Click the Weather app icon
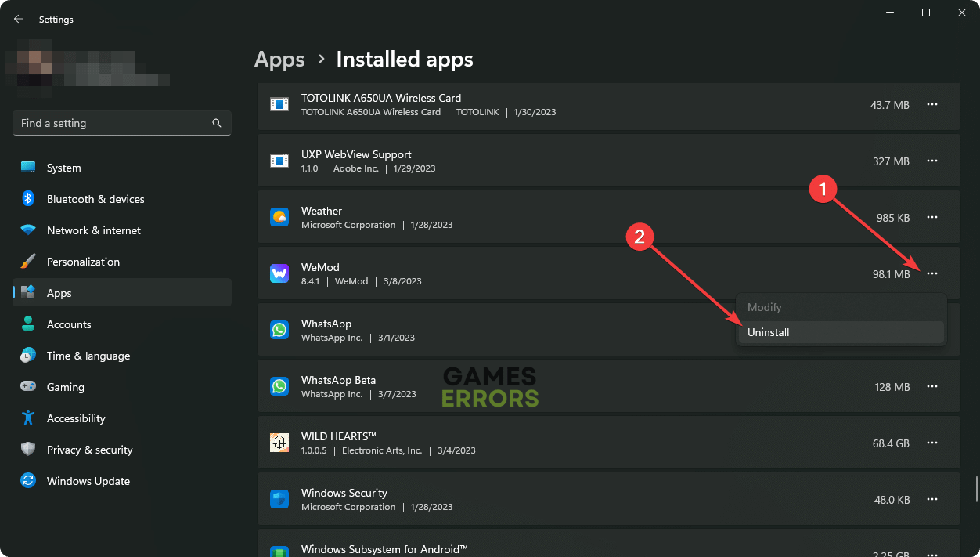 (279, 217)
